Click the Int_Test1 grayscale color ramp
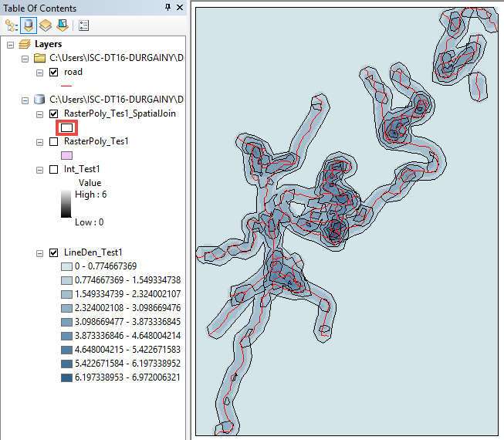Viewport: 504px width, 440px height. [66, 204]
